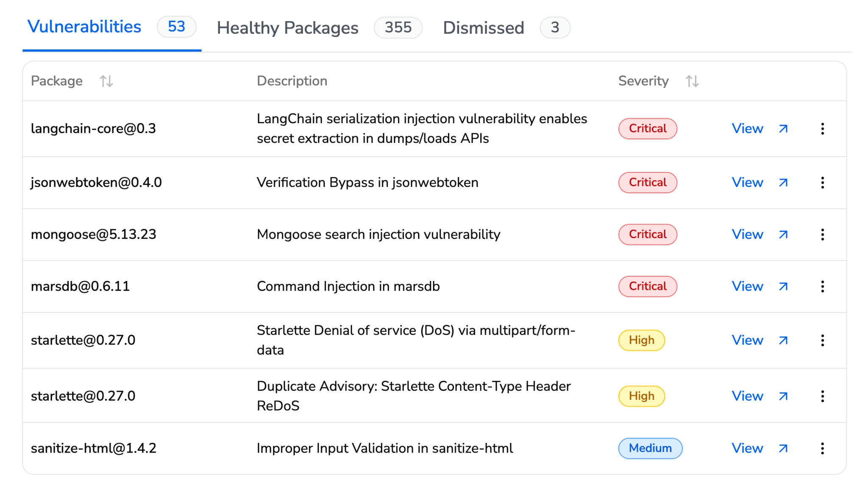The width and height of the screenshot is (868, 483).
Task: Switch to the Dismissed tab
Action: (483, 28)
